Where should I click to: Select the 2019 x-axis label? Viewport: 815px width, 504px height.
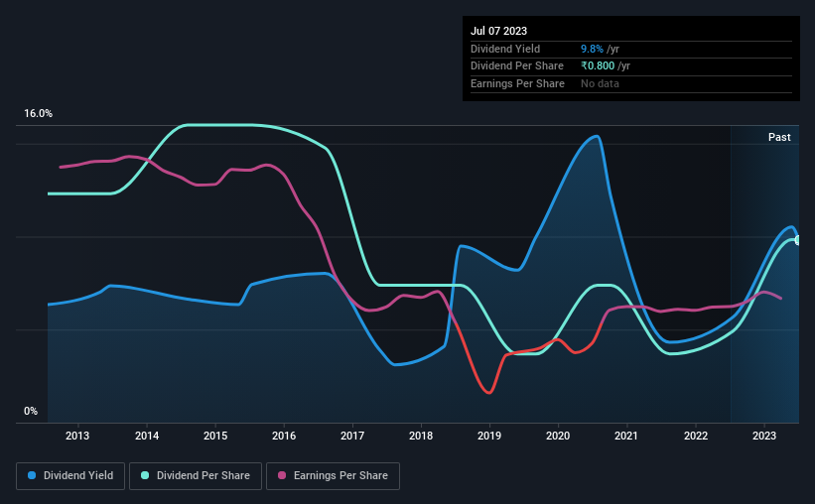click(489, 436)
